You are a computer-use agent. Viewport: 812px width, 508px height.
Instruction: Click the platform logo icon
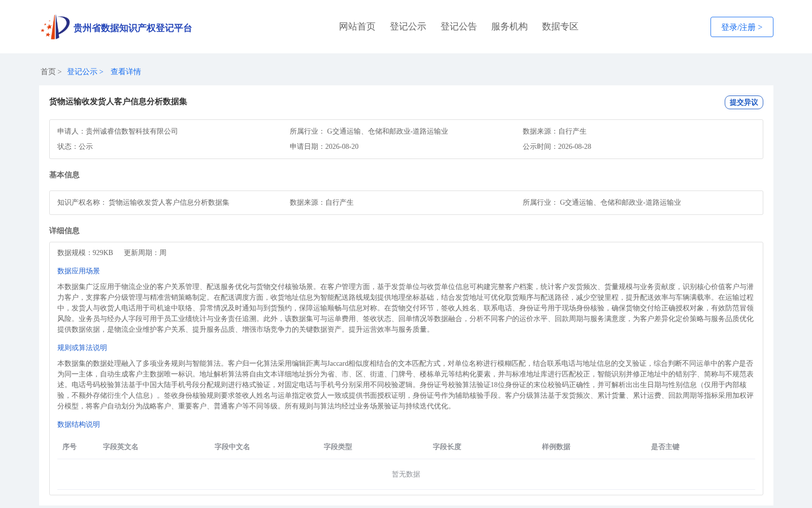pos(55,27)
